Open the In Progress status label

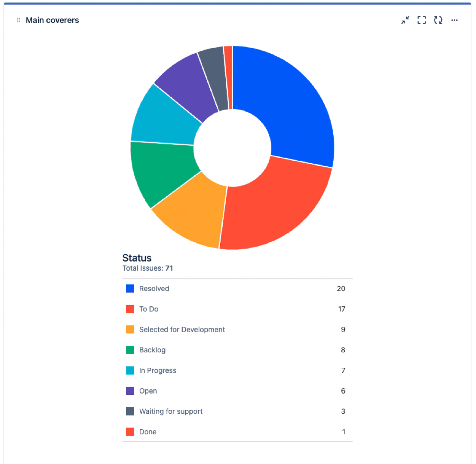tap(157, 370)
